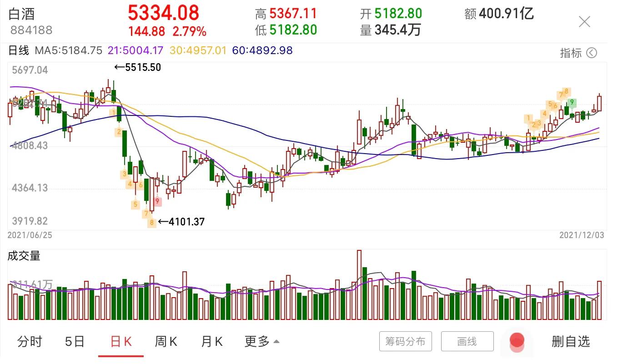The image size is (643, 364).
Task: Tap the 21:5004.17 moving average label
Action: (135, 50)
